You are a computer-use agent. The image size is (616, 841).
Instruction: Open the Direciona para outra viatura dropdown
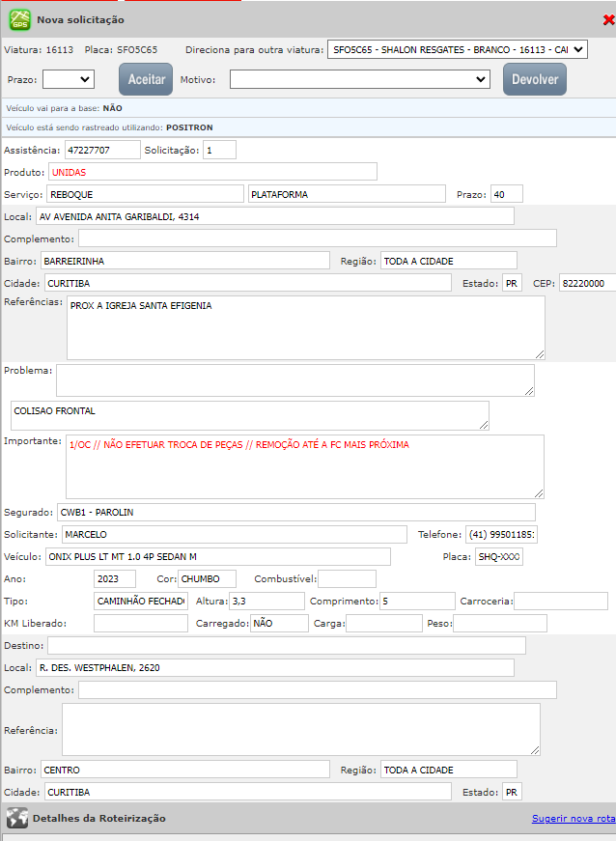[458, 49]
